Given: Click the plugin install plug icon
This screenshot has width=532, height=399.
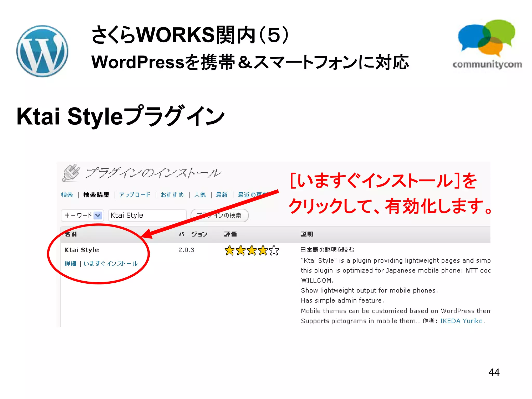Looking at the screenshot, I should pos(71,173).
